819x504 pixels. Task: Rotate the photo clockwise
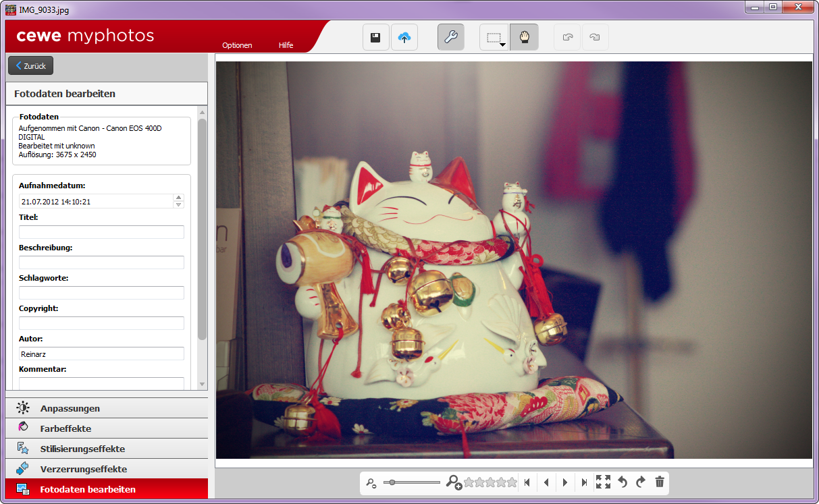click(x=641, y=482)
